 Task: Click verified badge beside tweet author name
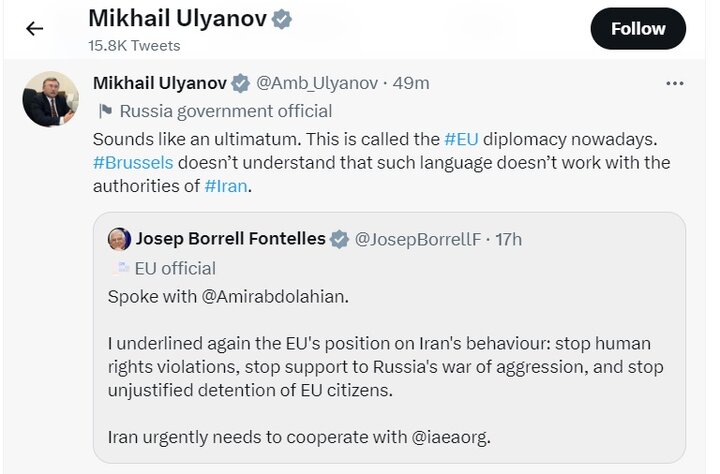(241, 83)
